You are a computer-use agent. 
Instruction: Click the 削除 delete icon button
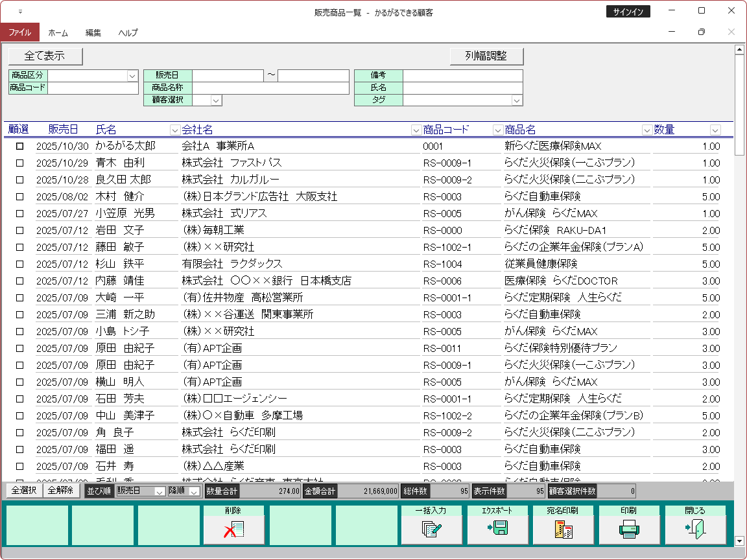233,530
